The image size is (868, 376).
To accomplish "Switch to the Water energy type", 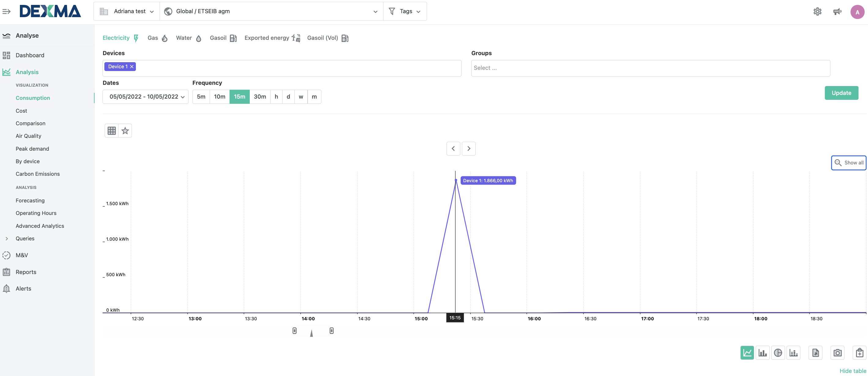I will 188,38.
